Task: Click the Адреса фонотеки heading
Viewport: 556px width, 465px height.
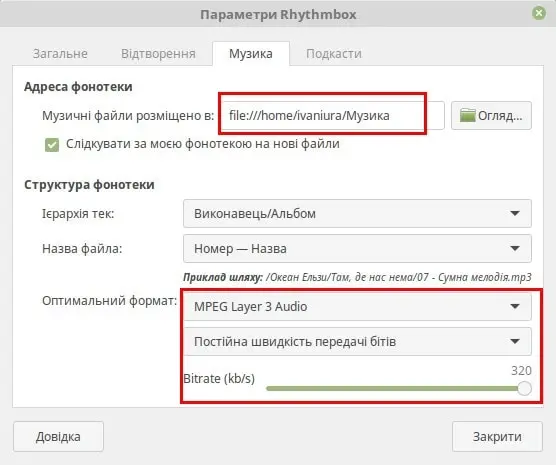Action: point(78,87)
